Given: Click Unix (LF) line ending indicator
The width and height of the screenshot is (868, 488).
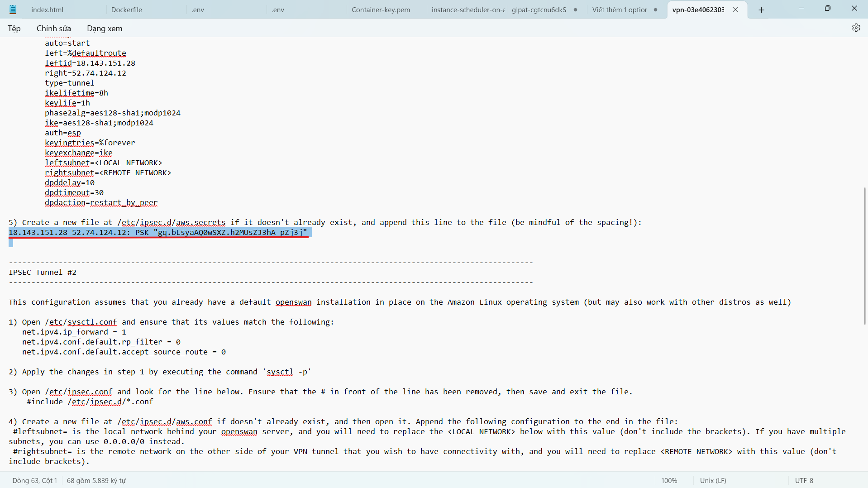Looking at the screenshot, I should [713, 480].
